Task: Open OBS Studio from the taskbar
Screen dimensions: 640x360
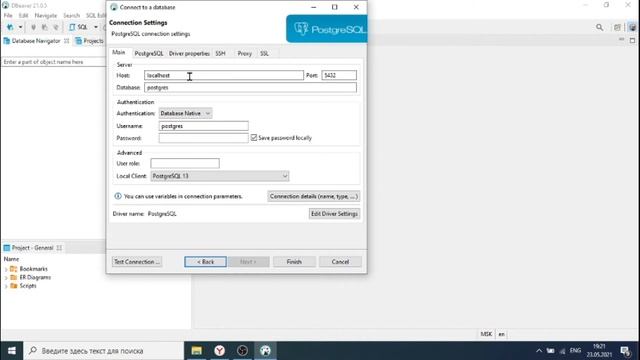Action: click(x=242, y=351)
